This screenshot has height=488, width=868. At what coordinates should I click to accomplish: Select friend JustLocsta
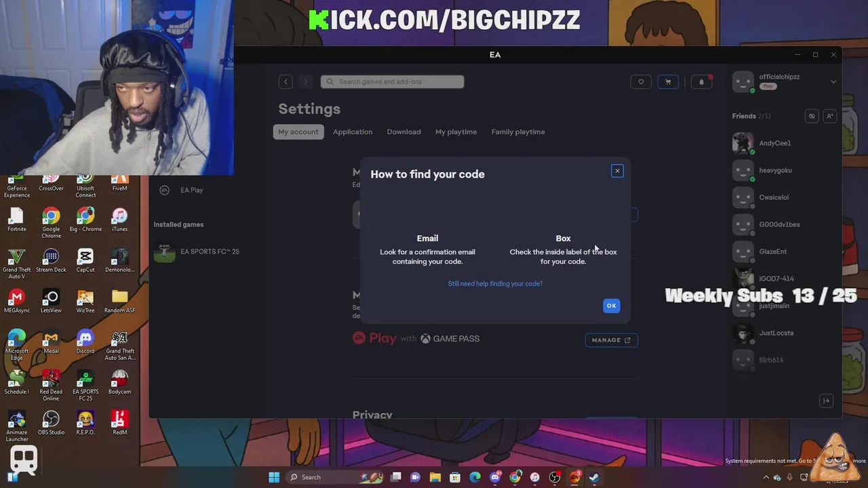click(x=776, y=333)
